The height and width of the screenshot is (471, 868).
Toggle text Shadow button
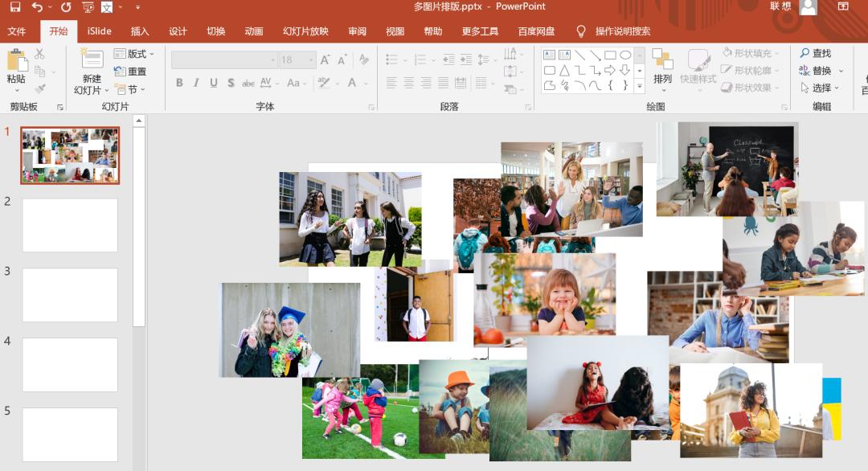(231, 83)
